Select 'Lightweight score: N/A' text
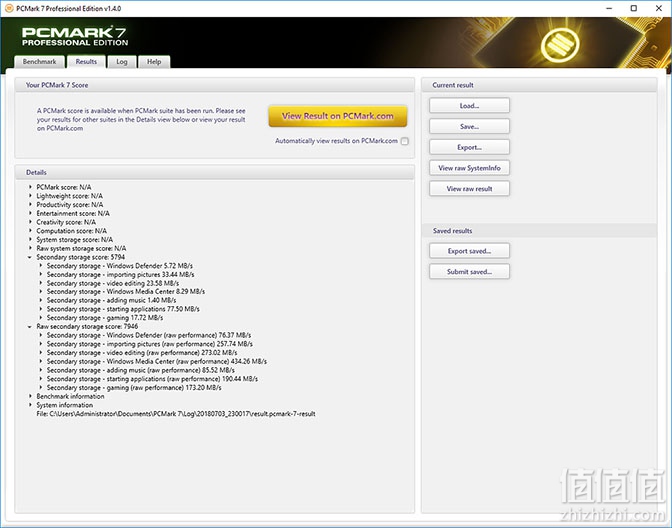 [x=69, y=196]
